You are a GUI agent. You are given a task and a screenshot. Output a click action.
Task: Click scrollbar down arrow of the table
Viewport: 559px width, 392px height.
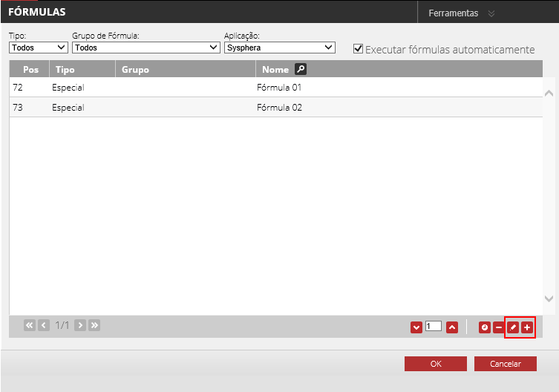[549, 298]
